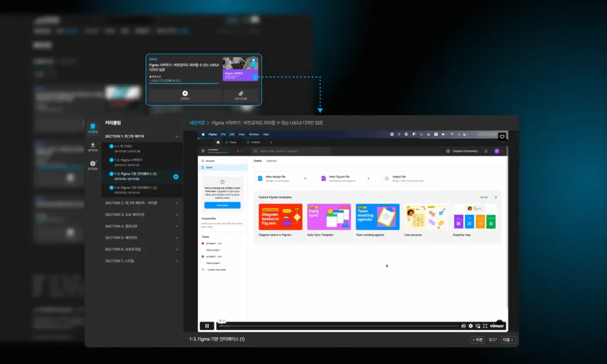
Task: Click the See all templates link
Action: pyautogui.click(x=484, y=197)
